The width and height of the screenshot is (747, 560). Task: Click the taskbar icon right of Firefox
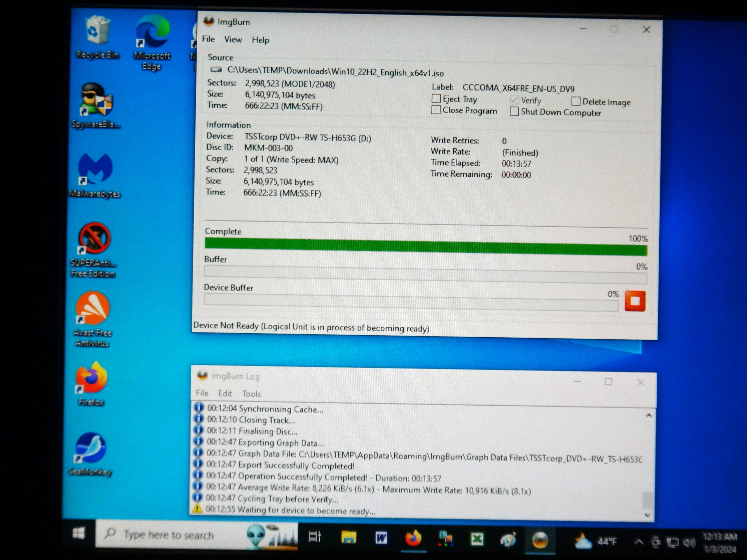pyautogui.click(x=445, y=538)
